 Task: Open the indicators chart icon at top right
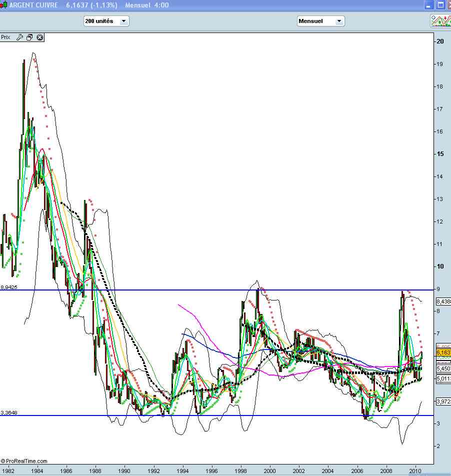440,21
